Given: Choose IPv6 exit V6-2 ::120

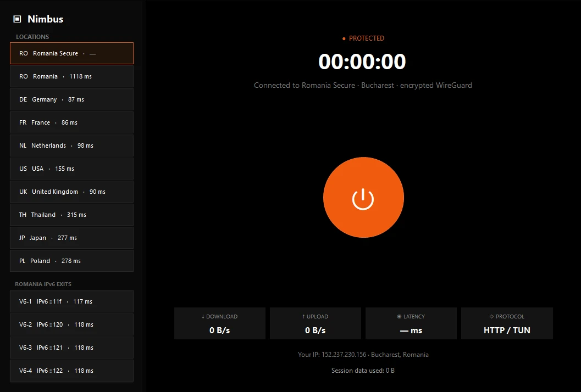Looking at the screenshot, I should pyautogui.click(x=71, y=324).
